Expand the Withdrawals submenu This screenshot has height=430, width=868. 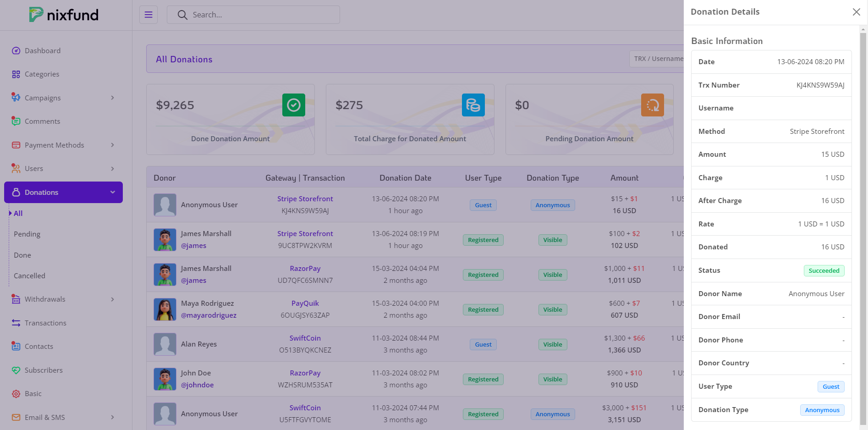coord(112,299)
